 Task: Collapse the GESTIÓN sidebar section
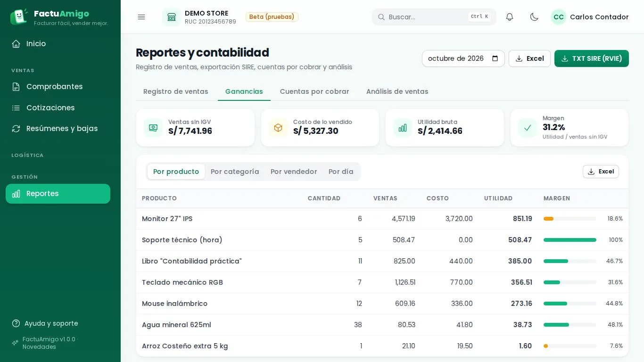pyautogui.click(x=25, y=177)
